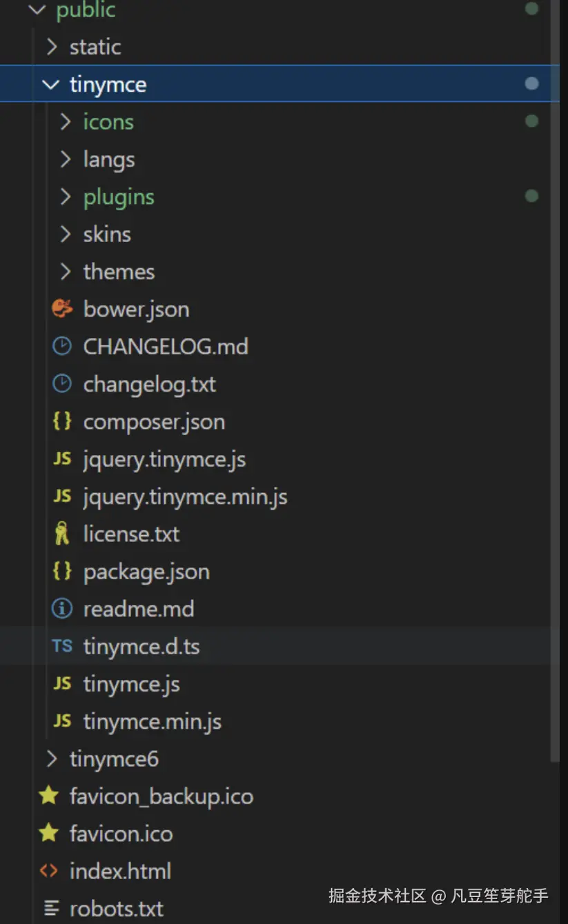The width and height of the screenshot is (568, 924).
Task: Click the TS icon for tinymce.d.ts
Action: (x=62, y=646)
